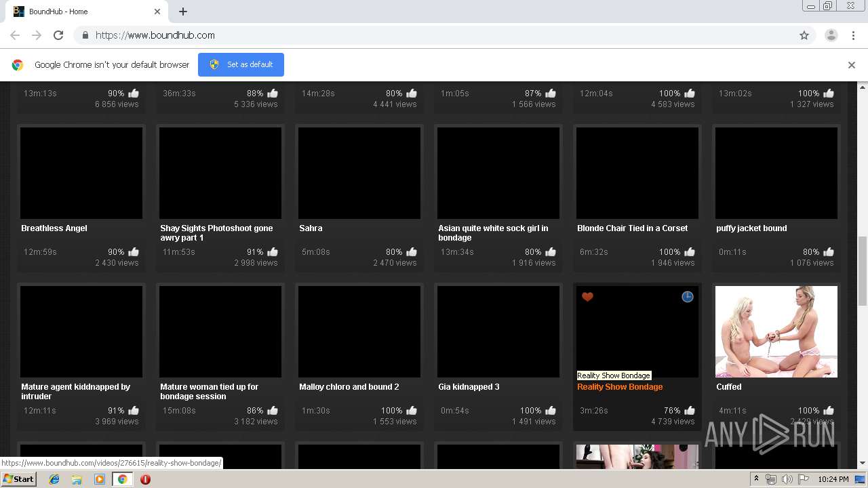Open the Breathless Angel video link
868x488 pixels.
pos(54,228)
